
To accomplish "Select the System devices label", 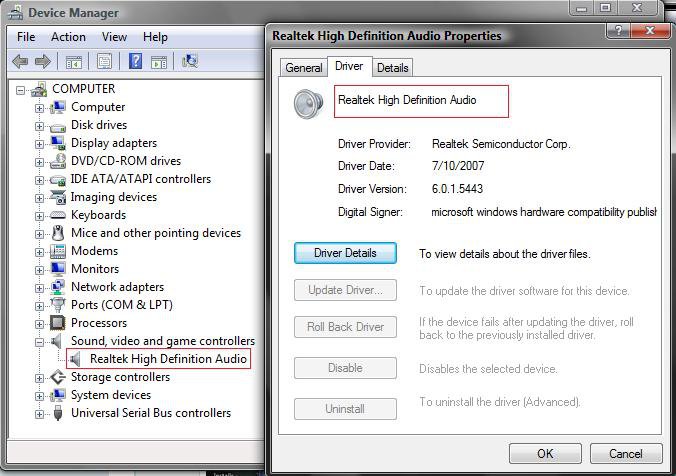I will 111,395.
